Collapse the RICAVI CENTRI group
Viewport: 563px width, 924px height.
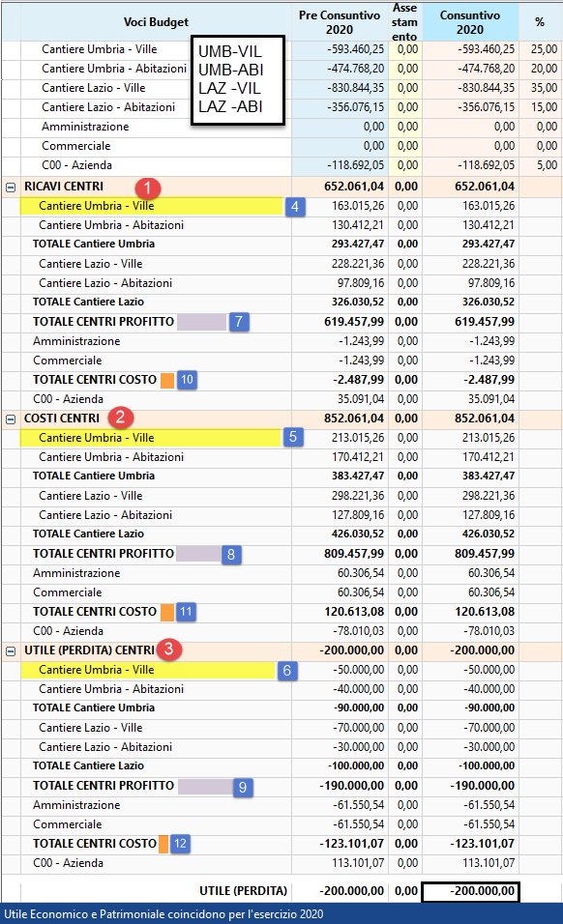(11, 188)
